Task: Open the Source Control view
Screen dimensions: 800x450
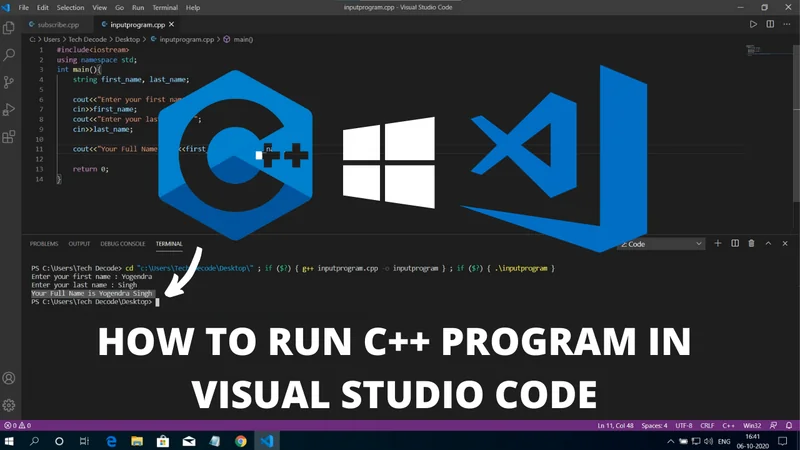Action: click(10, 83)
